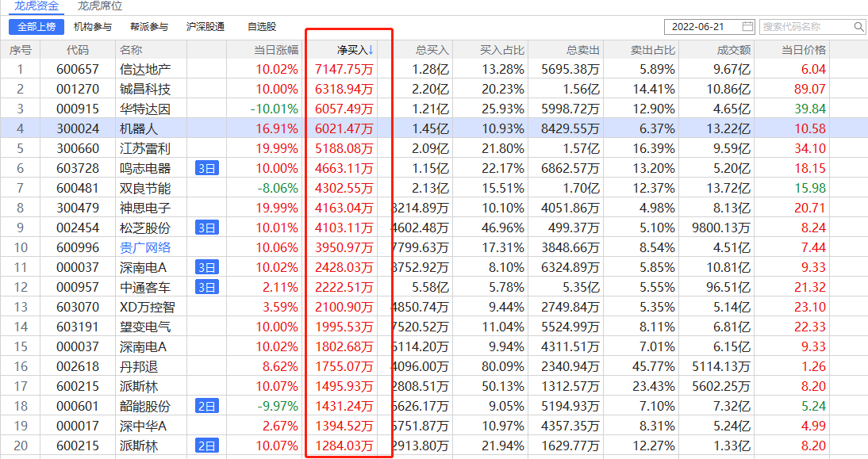Click stock code 000957
868x459 pixels.
click(x=78, y=287)
